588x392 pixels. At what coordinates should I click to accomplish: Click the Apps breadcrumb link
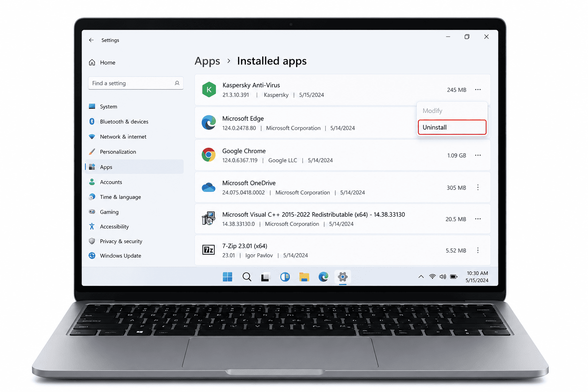207,61
